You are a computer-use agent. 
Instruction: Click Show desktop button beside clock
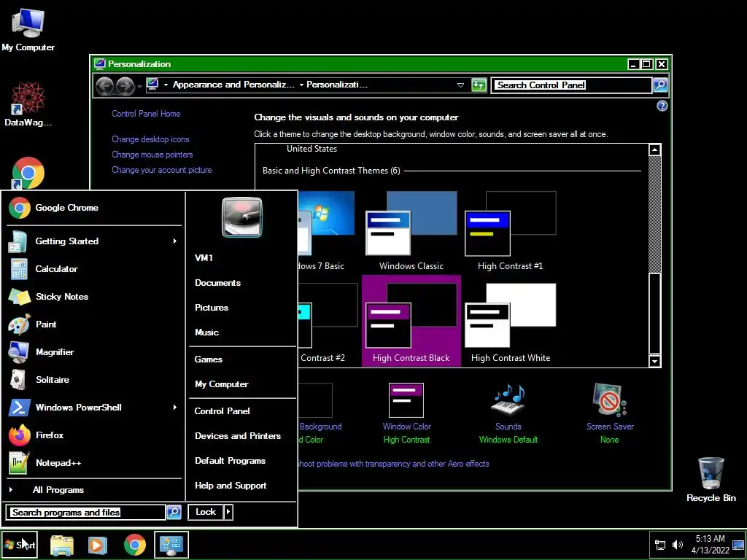click(x=738, y=545)
